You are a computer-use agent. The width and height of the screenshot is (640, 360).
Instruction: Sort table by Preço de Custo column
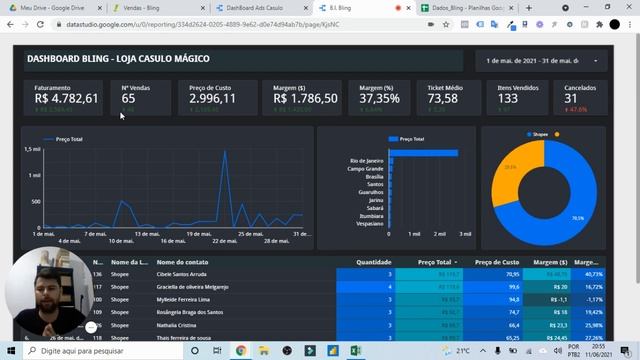coord(497,262)
